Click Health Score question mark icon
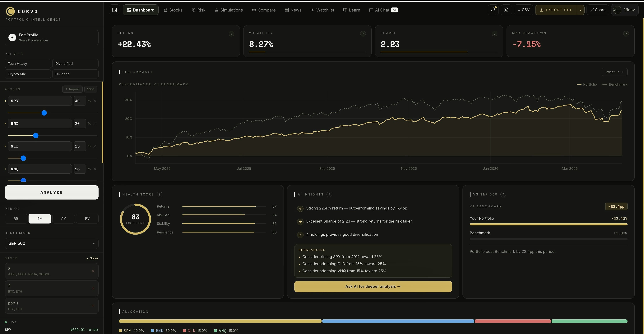Image resolution: width=644 pixels, height=334 pixels. (160, 194)
